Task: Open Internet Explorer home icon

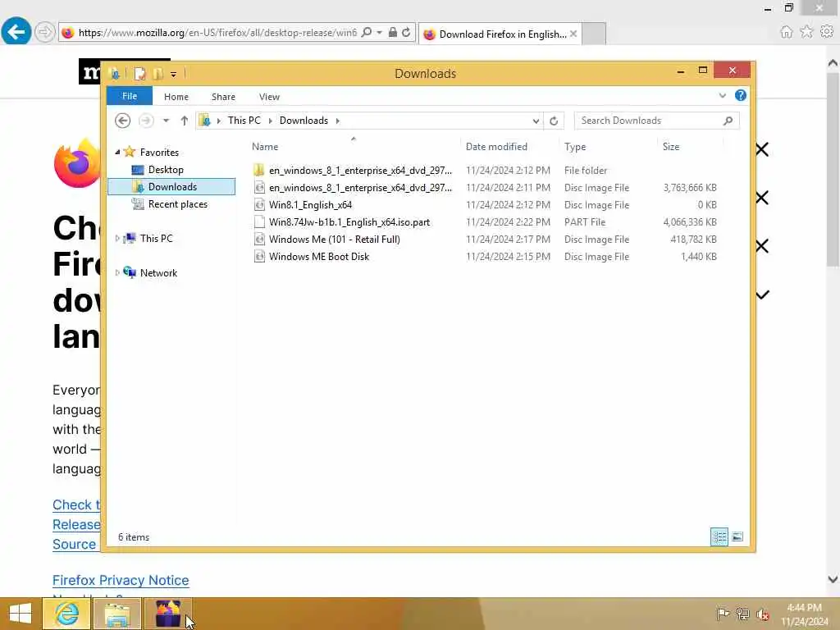Action: [x=786, y=32]
